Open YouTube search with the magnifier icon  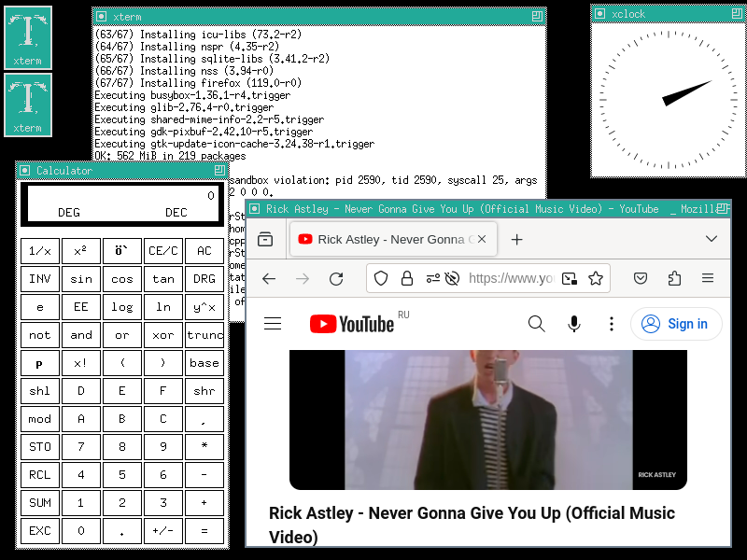(x=536, y=324)
